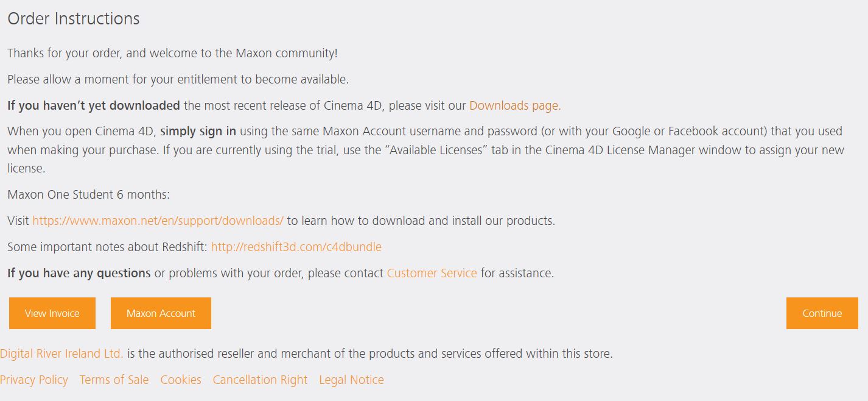The width and height of the screenshot is (868, 401).
Task: Open the Privacy Policy footer link
Action: coord(34,380)
